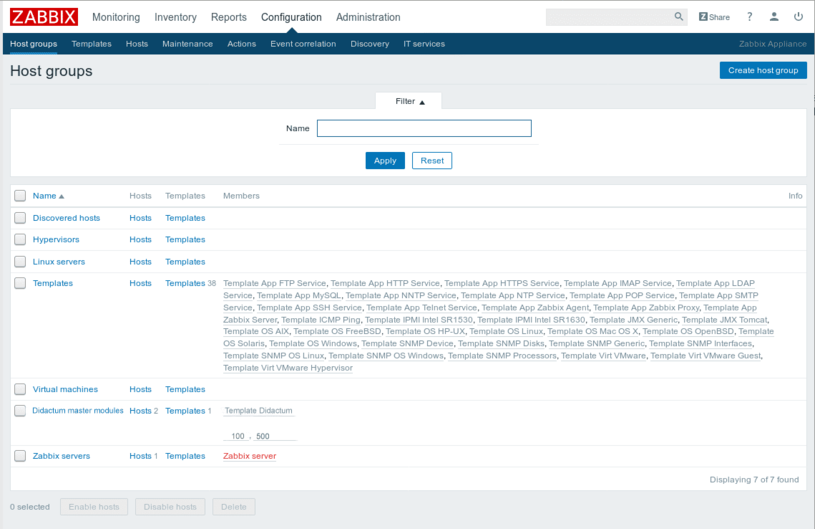
Task: Switch to Host groups submenu tab
Action: pyautogui.click(x=33, y=44)
